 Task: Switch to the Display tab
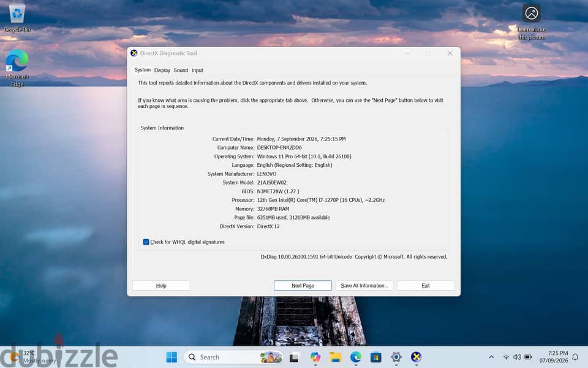162,70
